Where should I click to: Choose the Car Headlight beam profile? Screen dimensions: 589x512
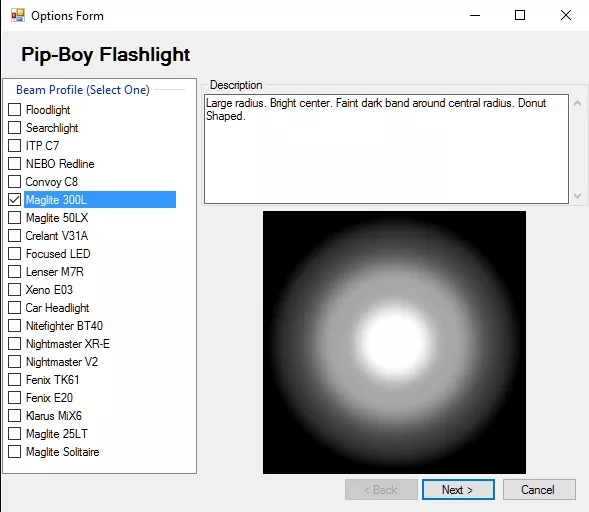point(14,308)
